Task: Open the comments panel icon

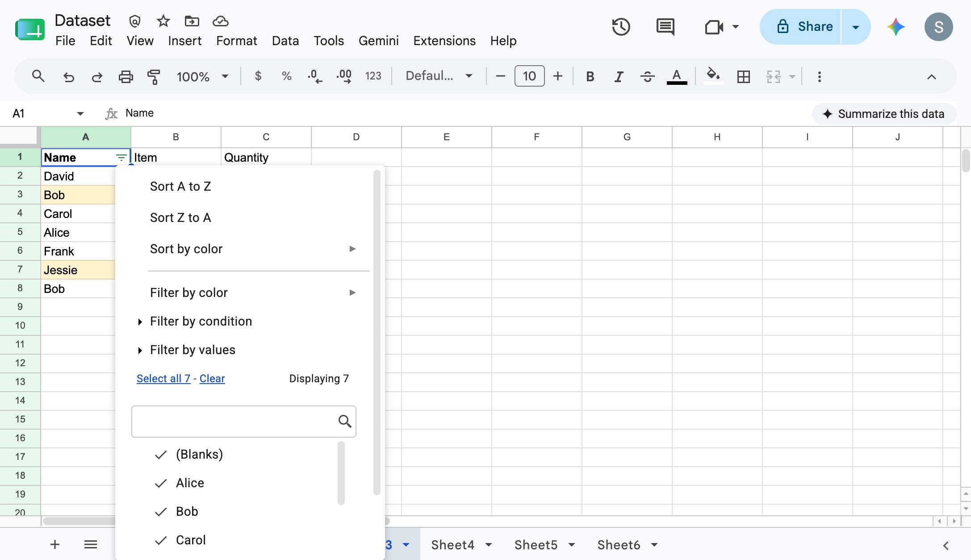Action: (665, 27)
